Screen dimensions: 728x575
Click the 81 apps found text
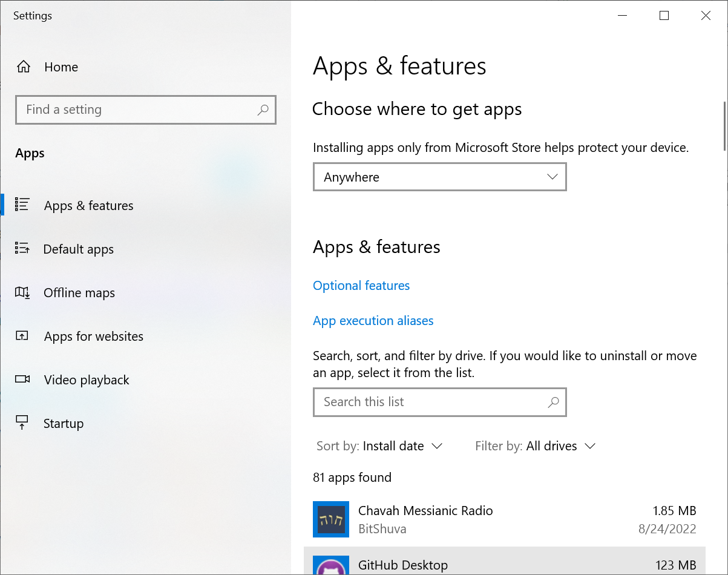pos(352,478)
